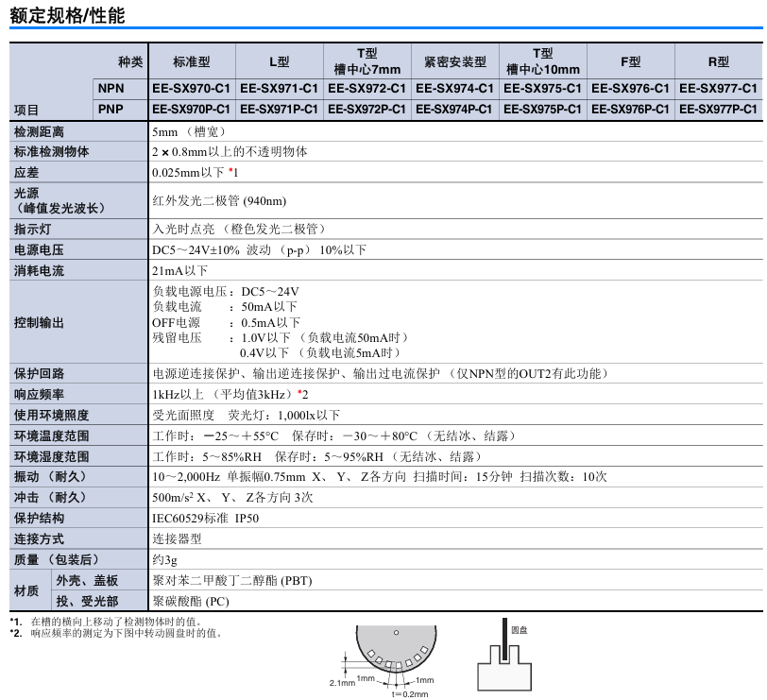Select the EE-SX972P-C1 model cell
767x700 pixels.
[367, 110]
